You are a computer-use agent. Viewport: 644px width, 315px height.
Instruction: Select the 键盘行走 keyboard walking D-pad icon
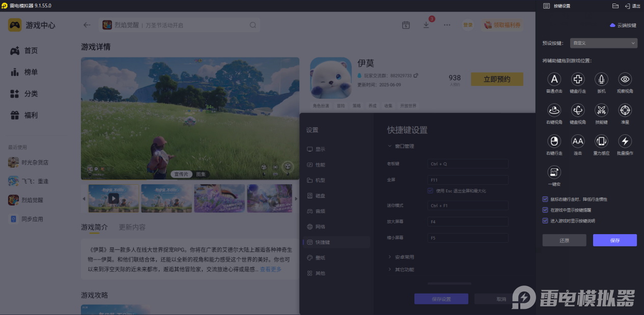click(577, 79)
